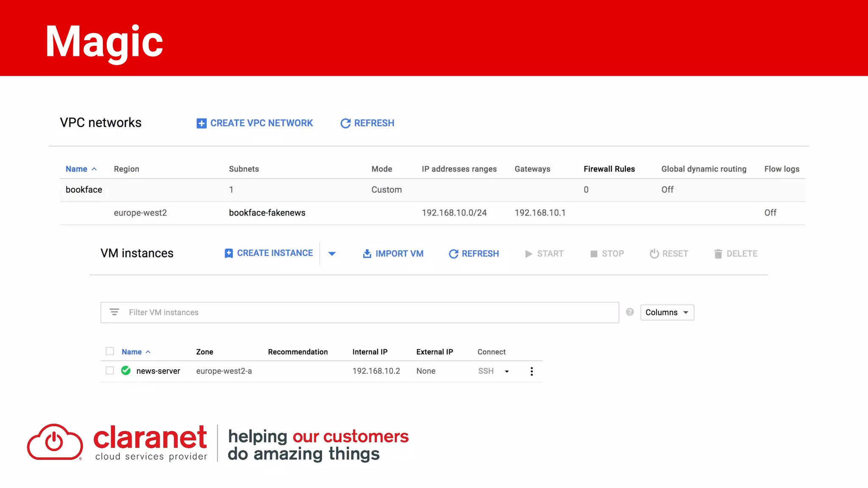This screenshot has width=868, height=488.
Task: Sort VM instances by Name column
Action: 131,352
